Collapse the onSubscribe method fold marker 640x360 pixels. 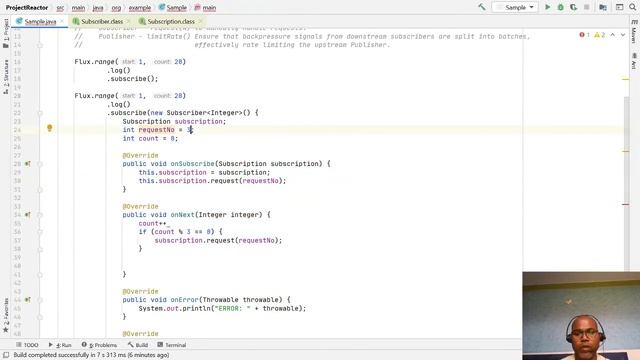point(40,164)
